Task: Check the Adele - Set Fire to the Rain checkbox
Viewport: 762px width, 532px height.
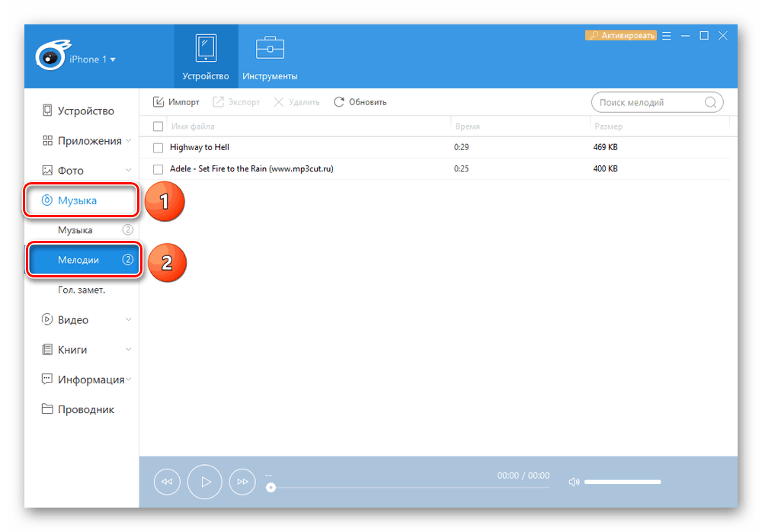Action: pos(158,169)
